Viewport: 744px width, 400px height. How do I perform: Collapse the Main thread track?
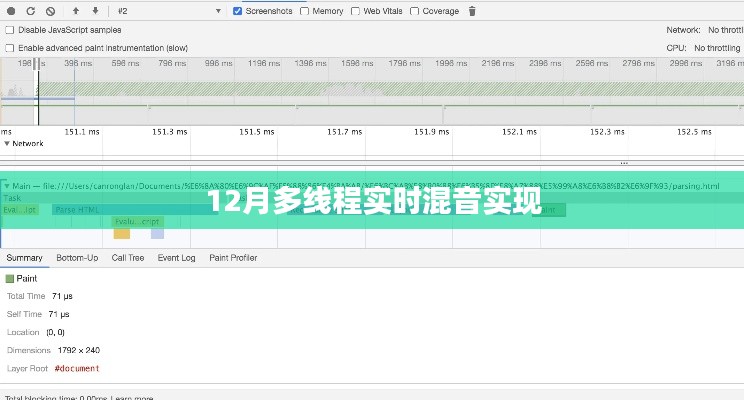pos(6,186)
